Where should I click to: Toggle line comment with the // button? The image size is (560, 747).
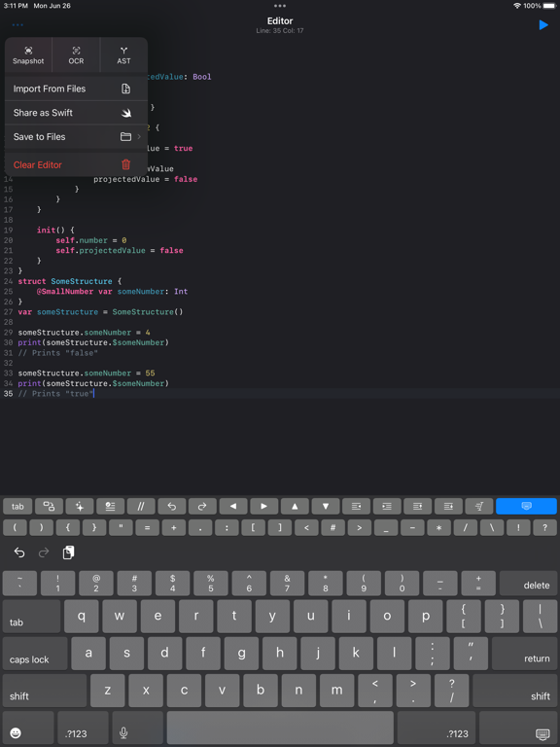coord(141,506)
